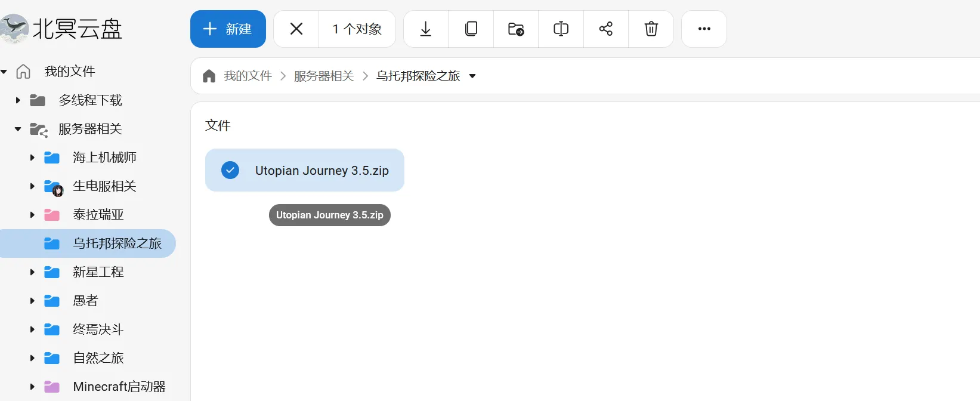Expand the 愚者 folder

point(32,301)
